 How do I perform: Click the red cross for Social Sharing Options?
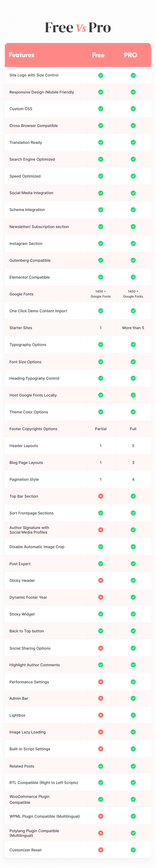coord(101,648)
